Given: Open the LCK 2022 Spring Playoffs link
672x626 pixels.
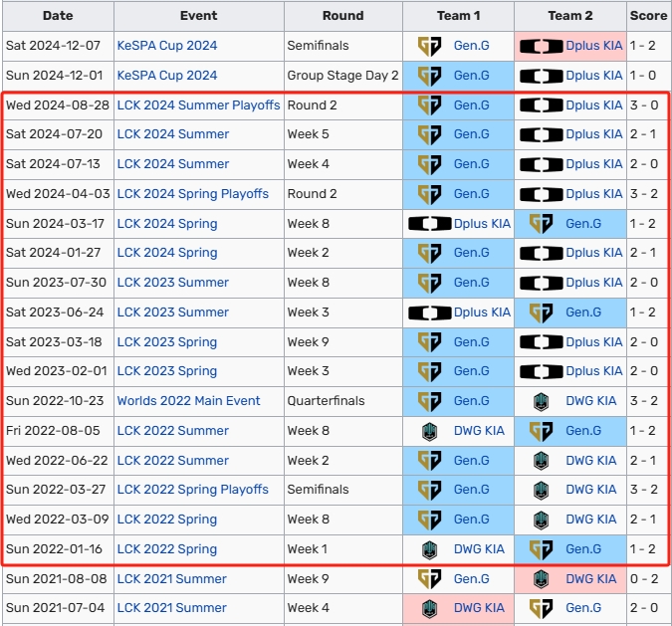Looking at the screenshot, I should pos(192,490).
